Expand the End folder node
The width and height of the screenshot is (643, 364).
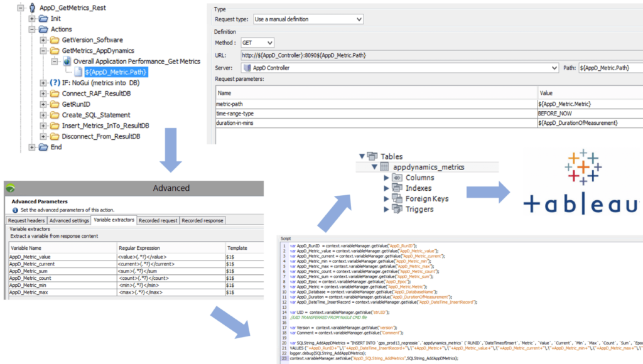click(x=31, y=147)
